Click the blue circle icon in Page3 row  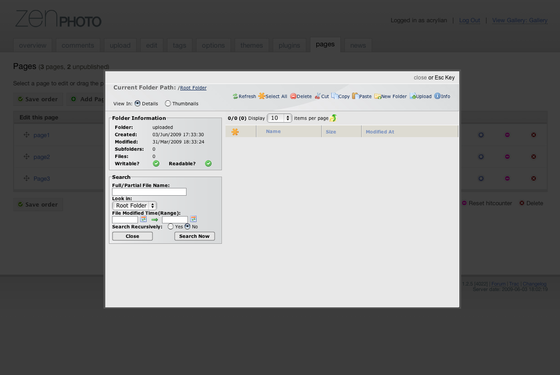[481, 179]
